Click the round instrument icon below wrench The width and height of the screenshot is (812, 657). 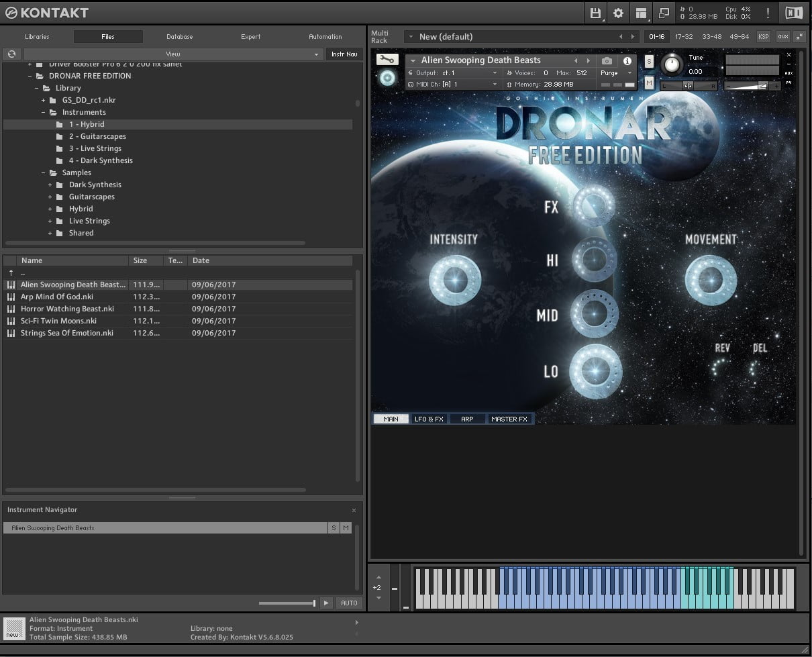(x=387, y=78)
